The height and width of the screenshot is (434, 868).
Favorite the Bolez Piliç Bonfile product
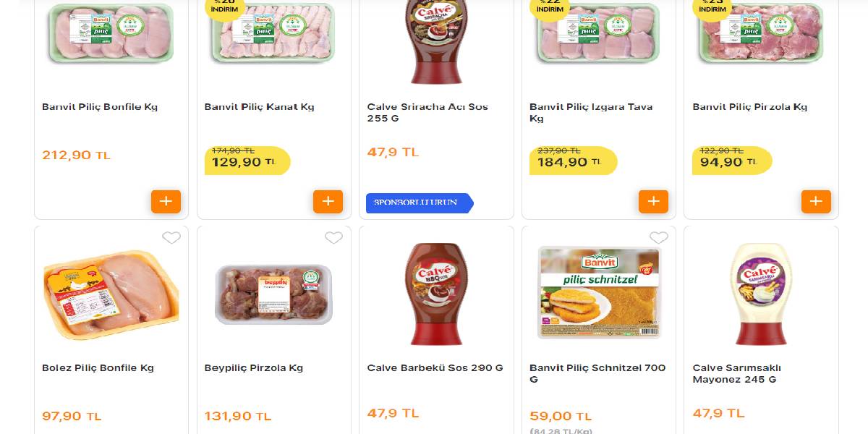click(x=171, y=238)
